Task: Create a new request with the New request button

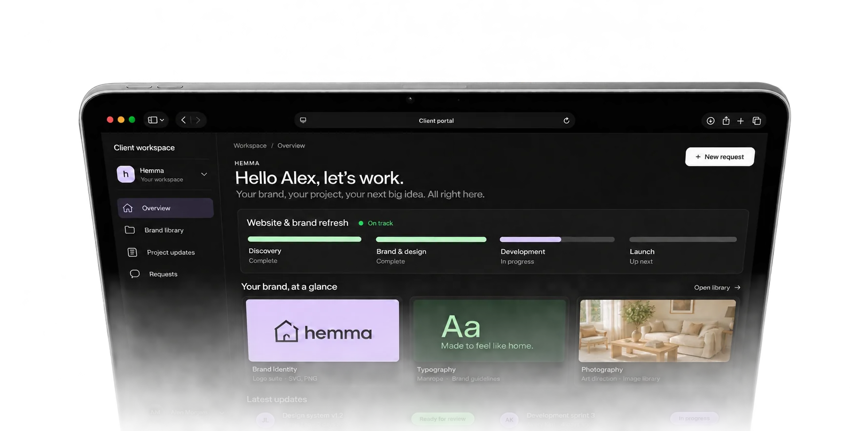Action: (720, 157)
